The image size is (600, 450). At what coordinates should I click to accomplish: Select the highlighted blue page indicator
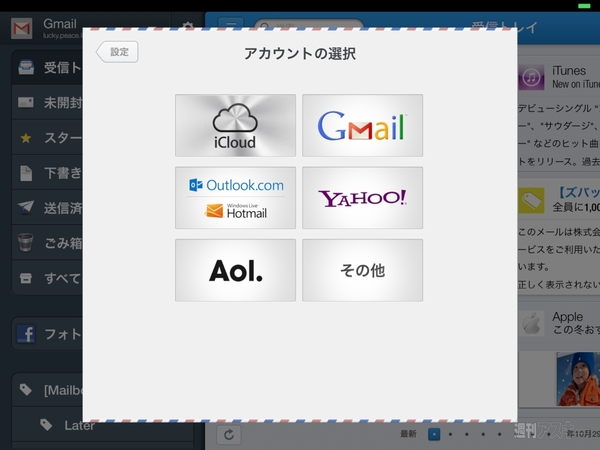coord(434,434)
